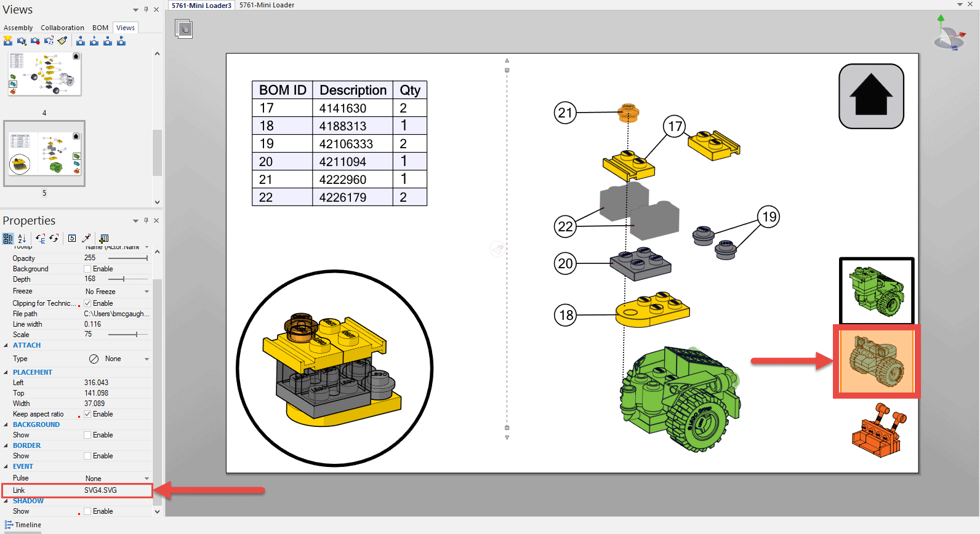Screen dimensions: 980x534
Task: Switch to the BOM tab
Action: click(x=100, y=28)
